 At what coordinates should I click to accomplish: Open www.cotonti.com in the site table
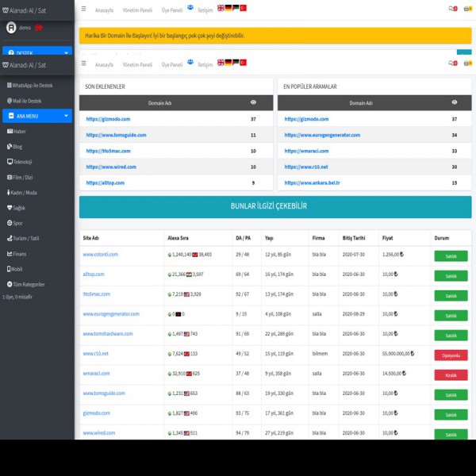[x=100, y=255]
